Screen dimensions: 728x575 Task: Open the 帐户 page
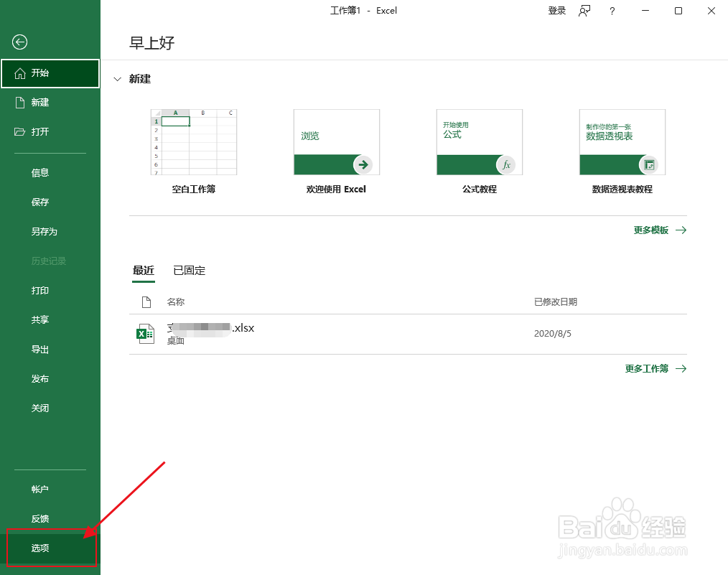tap(50, 489)
